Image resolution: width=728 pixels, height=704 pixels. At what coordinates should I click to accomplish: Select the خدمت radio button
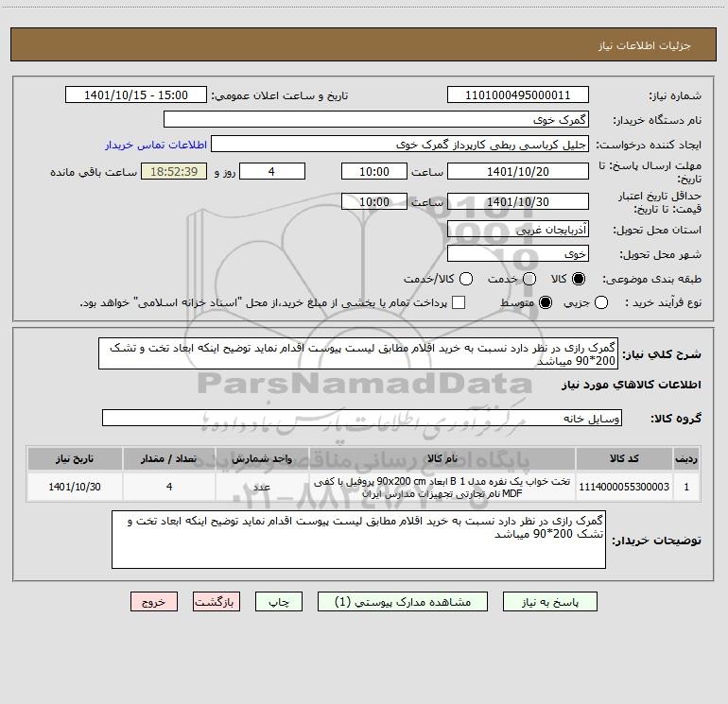529,279
